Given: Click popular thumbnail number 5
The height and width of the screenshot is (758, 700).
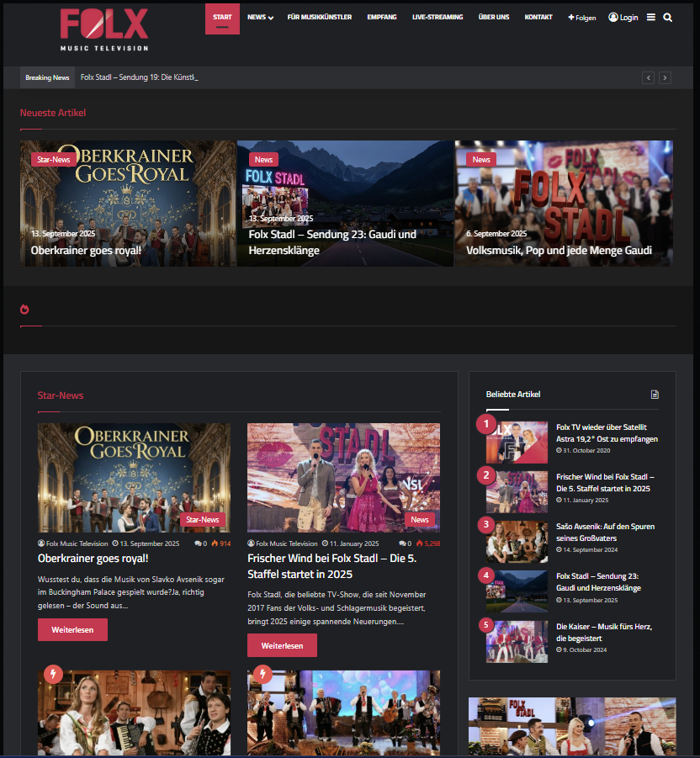Looking at the screenshot, I should (517, 642).
